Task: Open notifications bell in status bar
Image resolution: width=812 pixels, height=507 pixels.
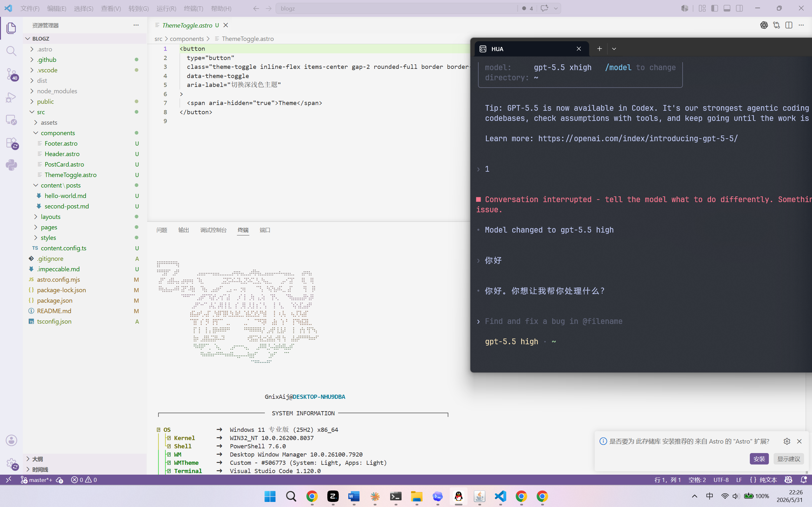Action: pos(804,480)
